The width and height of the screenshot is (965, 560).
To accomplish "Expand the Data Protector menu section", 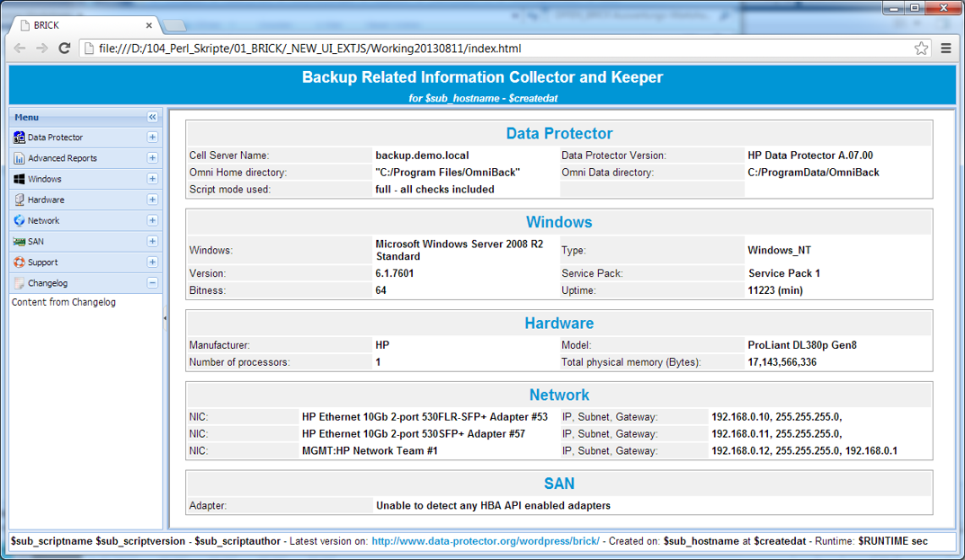I will pyautogui.click(x=152, y=138).
